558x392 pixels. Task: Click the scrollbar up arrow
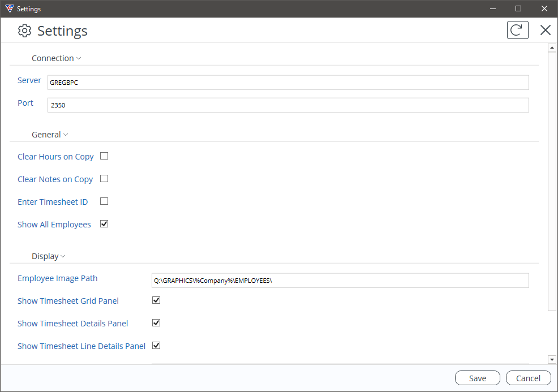pyautogui.click(x=552, y=48)
